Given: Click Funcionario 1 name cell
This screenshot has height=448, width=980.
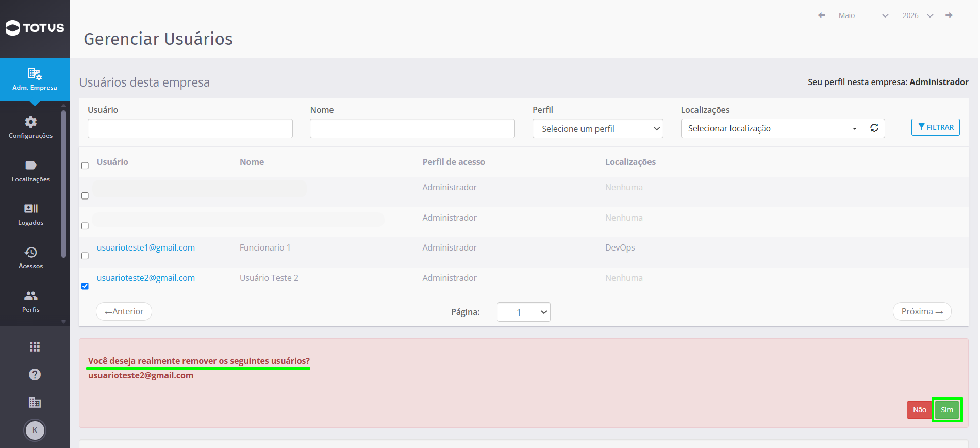Looking at the screenshot, I should (265, 247).
